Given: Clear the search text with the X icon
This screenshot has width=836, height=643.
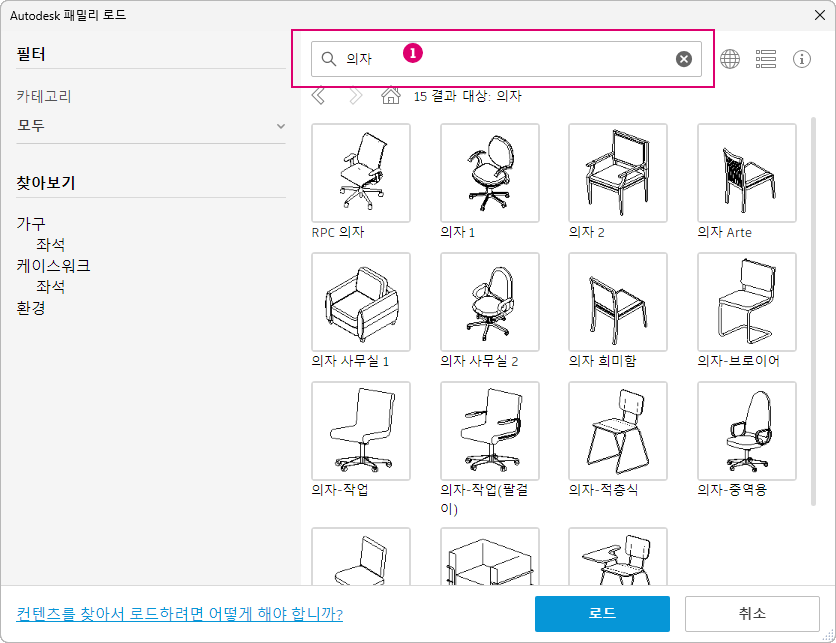Looking at the screenshot, I should [684, 59].
